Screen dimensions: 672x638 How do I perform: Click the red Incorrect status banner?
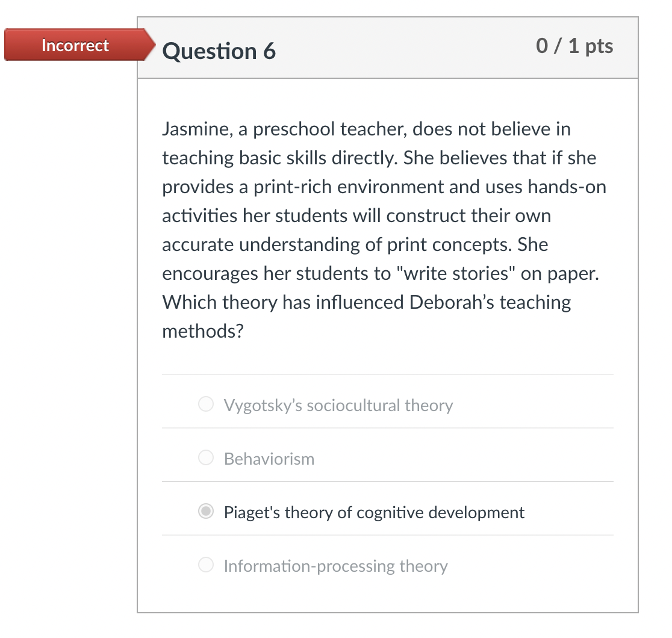pyautogui.click(x=74, y=45)
